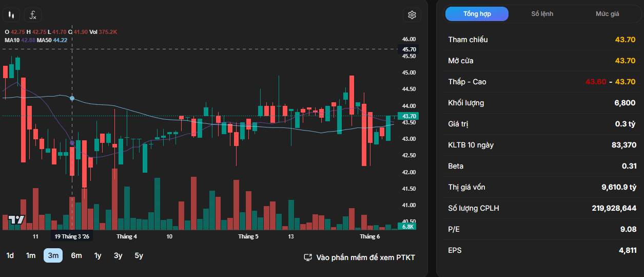Click the monitor icon beside PTKT text
The width and height of the screenshot is (644, 277).
point(308,257)
